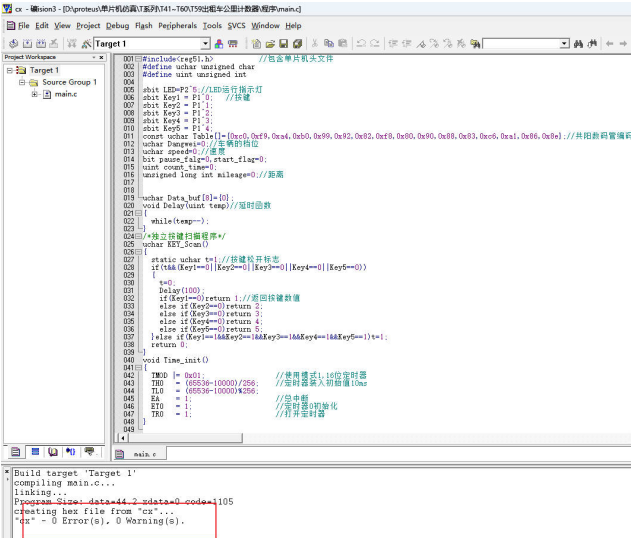This screenshot has width=640, height=538.
Task: Navigate backward with left arrow icon
Action: (610, 44)
